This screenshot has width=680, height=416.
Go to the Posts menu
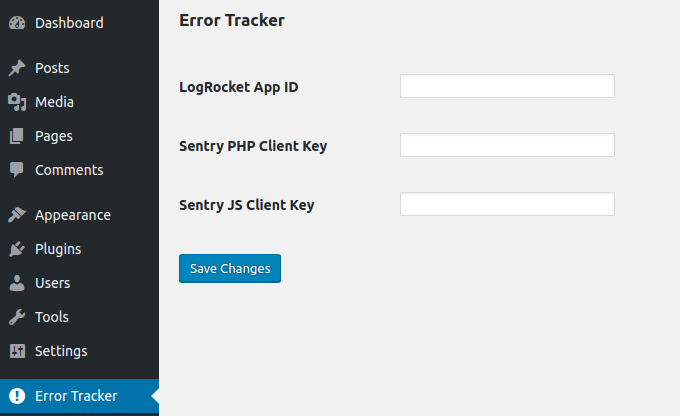coord(52,69)
